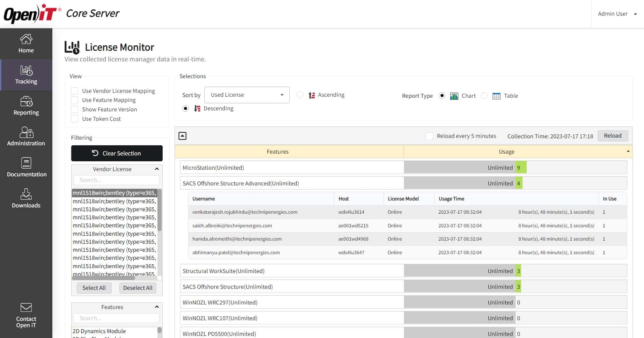This screenshot has width=644, height=338.
Task: Click the Table report type icon
Action: coord(496,96)
